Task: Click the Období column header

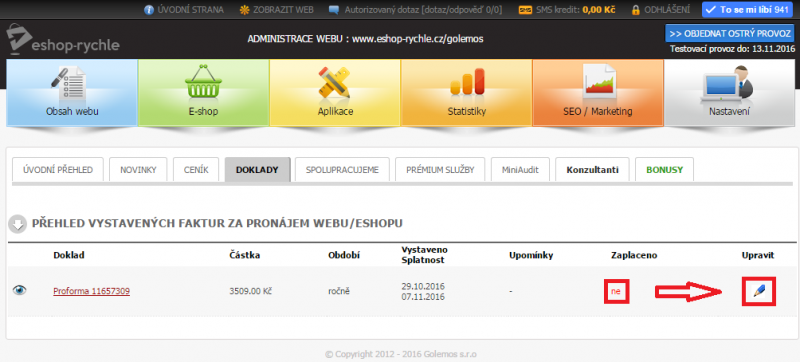Action: tap(344, 255)
